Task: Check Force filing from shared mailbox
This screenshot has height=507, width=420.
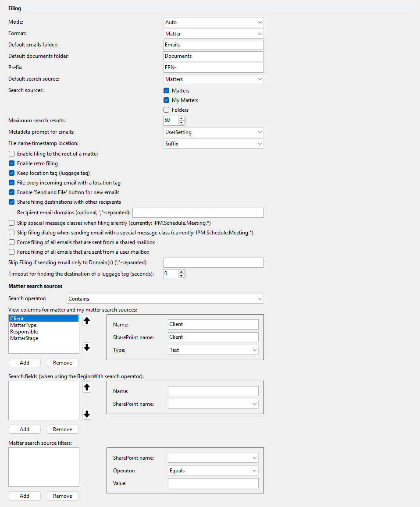Action: (x=12, y=242)
